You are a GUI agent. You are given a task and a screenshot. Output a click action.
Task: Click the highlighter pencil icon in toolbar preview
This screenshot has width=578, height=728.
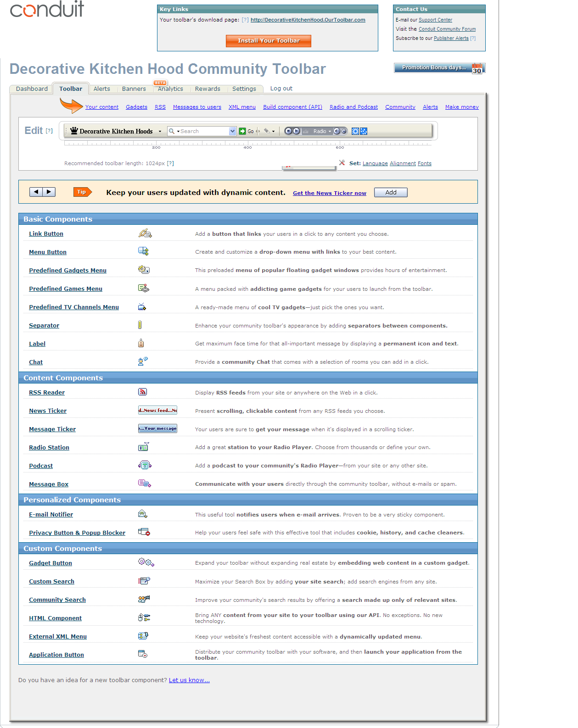point(267,131)
